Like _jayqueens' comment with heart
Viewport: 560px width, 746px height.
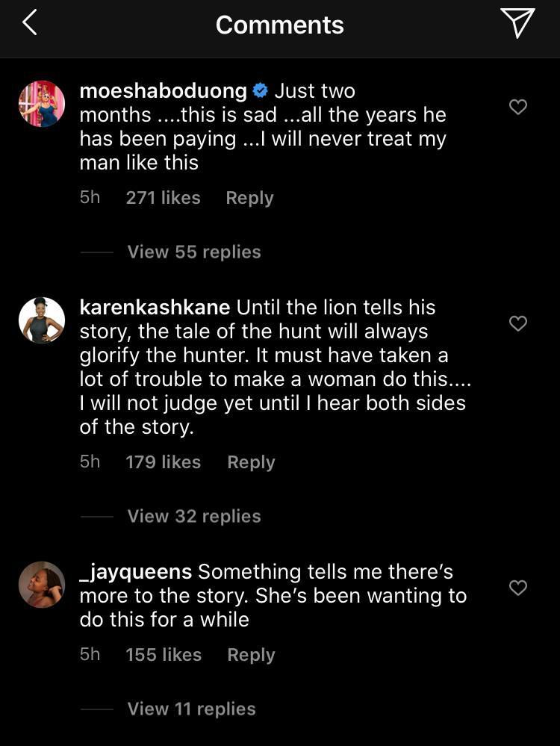pyautogui.click(x=517, y=588)
